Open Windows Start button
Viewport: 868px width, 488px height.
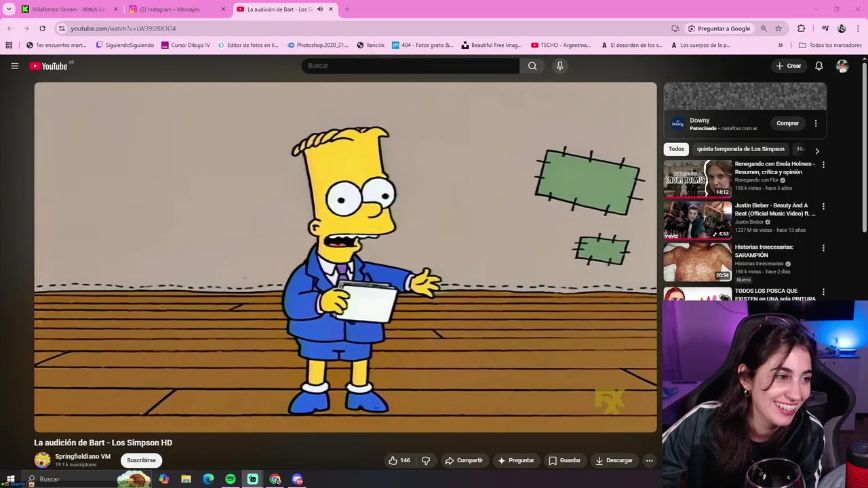(x=10, y=479)
